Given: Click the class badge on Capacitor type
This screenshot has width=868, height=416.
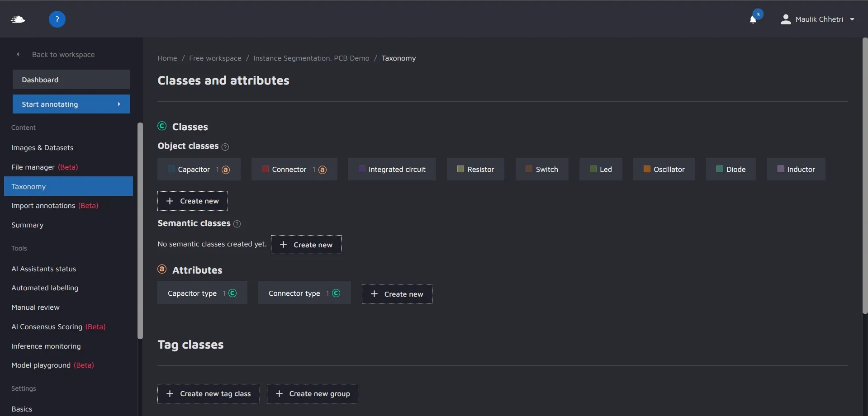Looking at the screenshot, I should [232, 293].
